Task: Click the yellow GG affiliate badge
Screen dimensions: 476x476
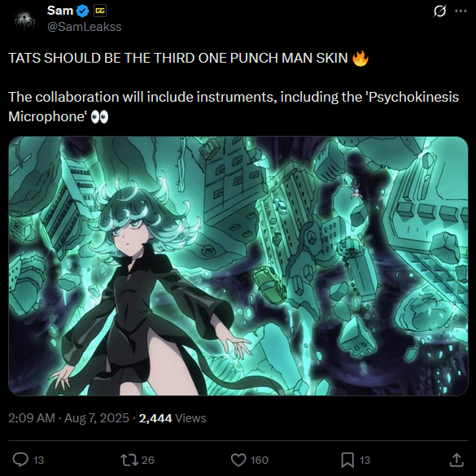Action: [100, 11]
